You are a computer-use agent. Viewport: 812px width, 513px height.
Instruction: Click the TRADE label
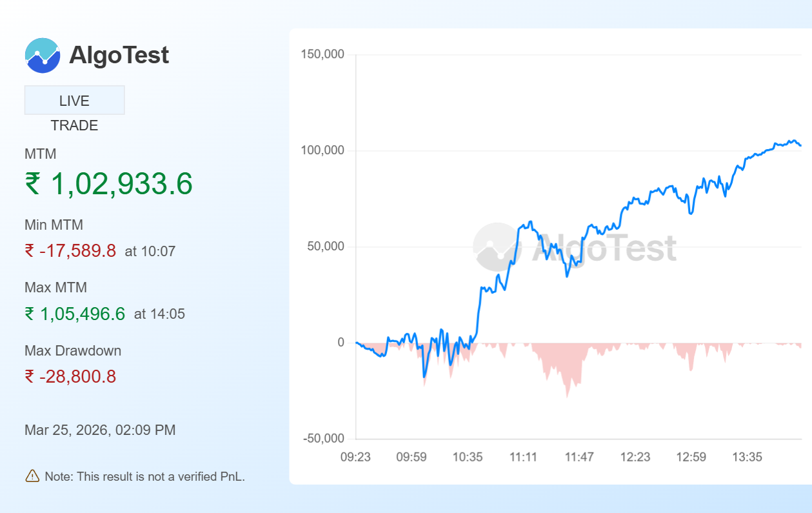click(74, 126)
